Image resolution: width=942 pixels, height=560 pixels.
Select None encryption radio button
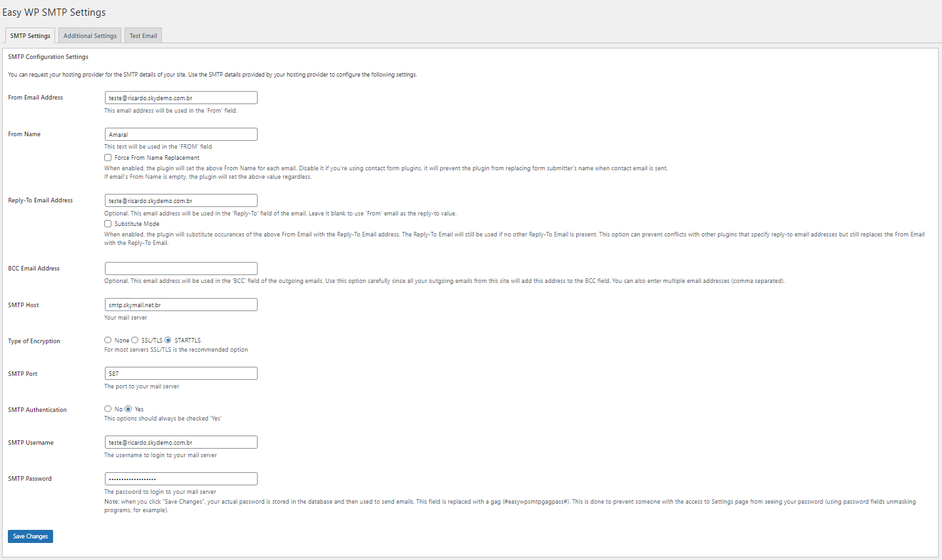click(108, 340)
